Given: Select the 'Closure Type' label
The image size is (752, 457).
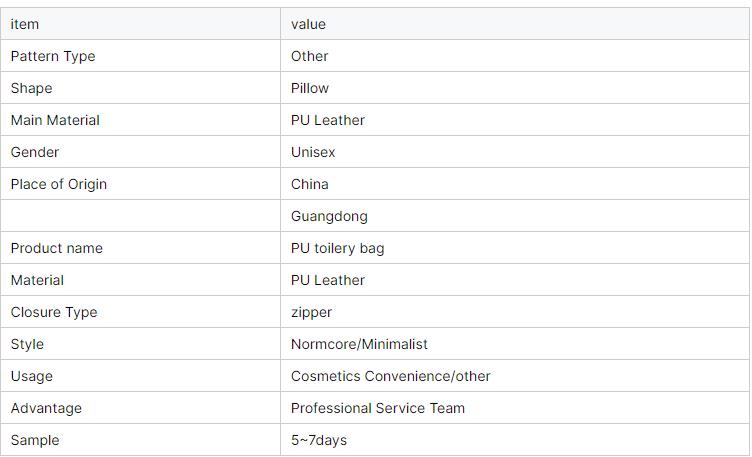Looking at the screenshot, I should click(54, 312).
